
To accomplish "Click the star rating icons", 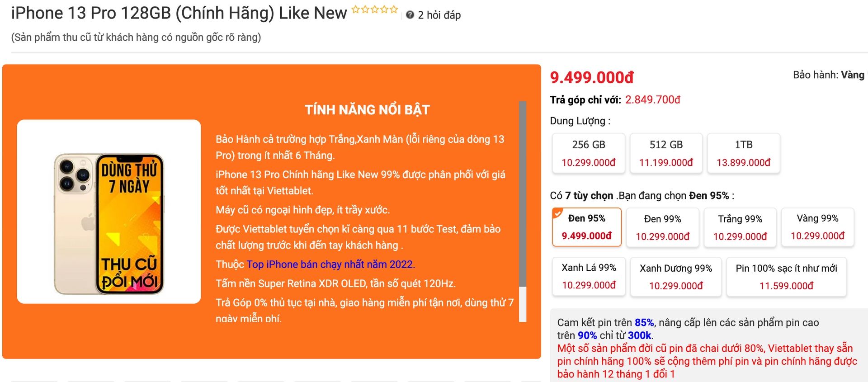I will 375,9.
